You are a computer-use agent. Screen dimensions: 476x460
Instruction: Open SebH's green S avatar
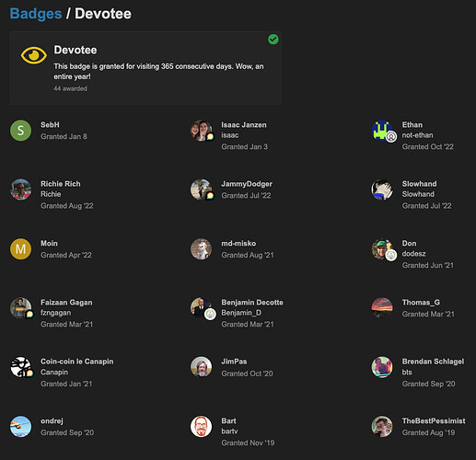(x=20, y=131)
